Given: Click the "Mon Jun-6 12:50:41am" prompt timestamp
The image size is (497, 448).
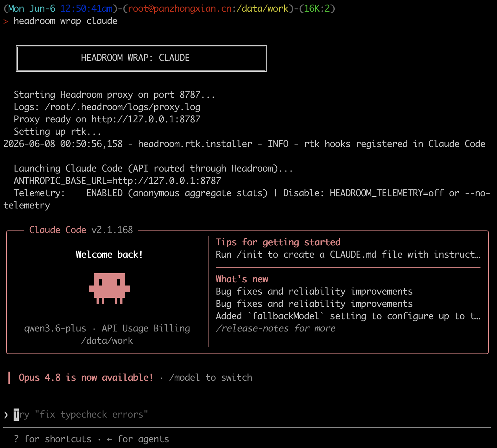Looking at the screenshot, I should tap(60, 8).
